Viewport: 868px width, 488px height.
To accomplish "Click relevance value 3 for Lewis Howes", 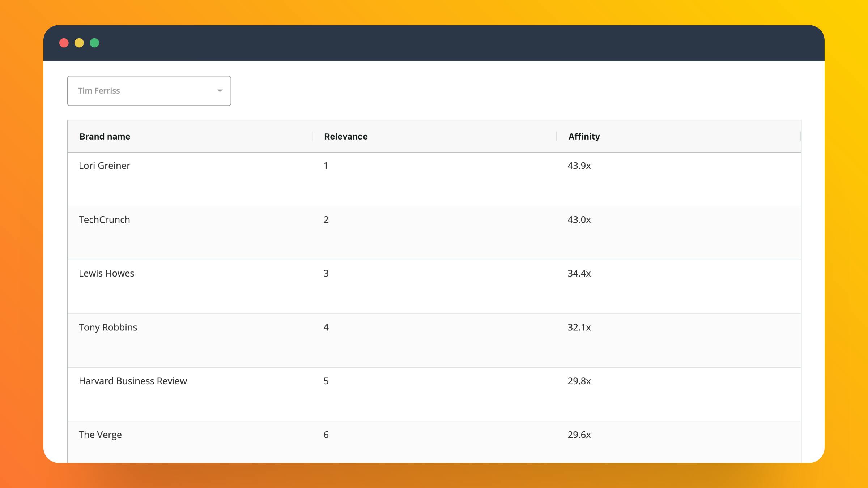I will 326,273.
